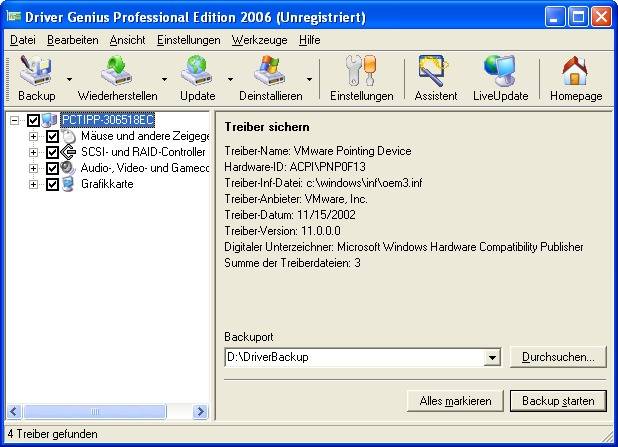
Task: Toggle SCSI- und RAID-Controller checkbox
Action: pos(52,152)
